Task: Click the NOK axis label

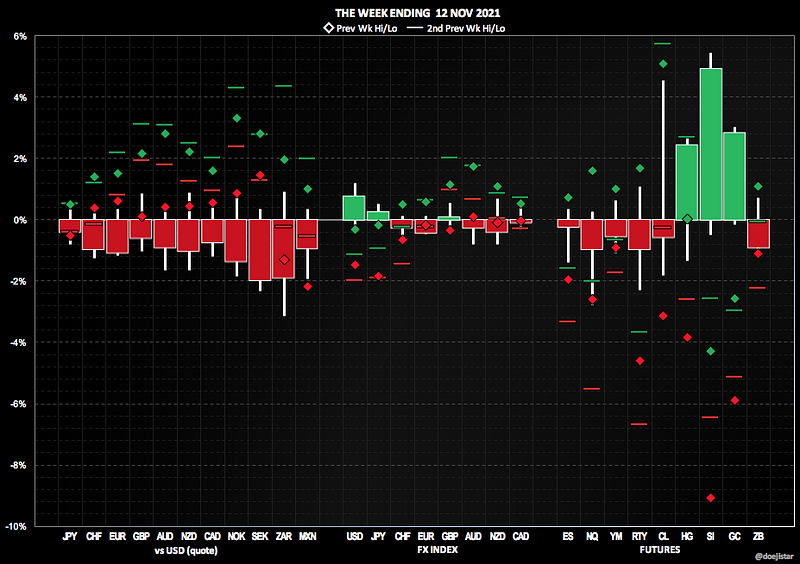Action: click(236, 536)
